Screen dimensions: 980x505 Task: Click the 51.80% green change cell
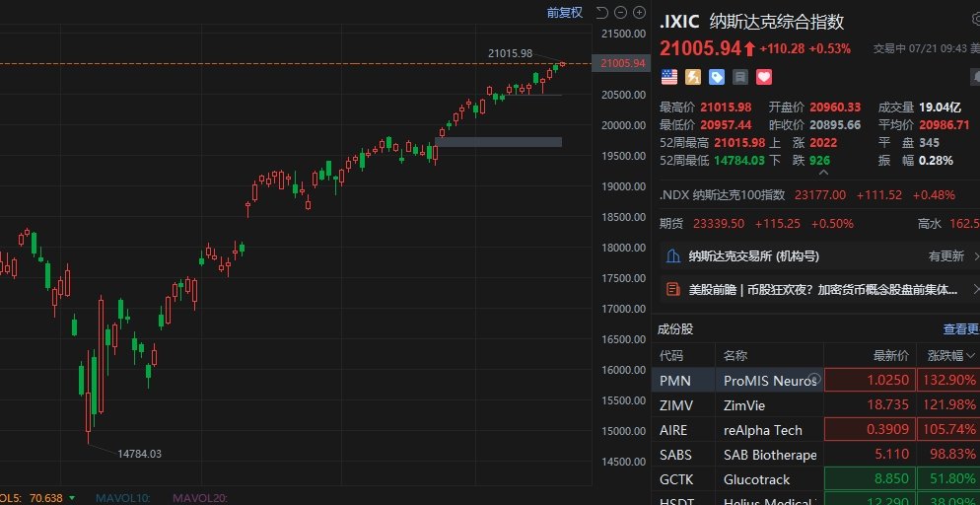point(948,479)
